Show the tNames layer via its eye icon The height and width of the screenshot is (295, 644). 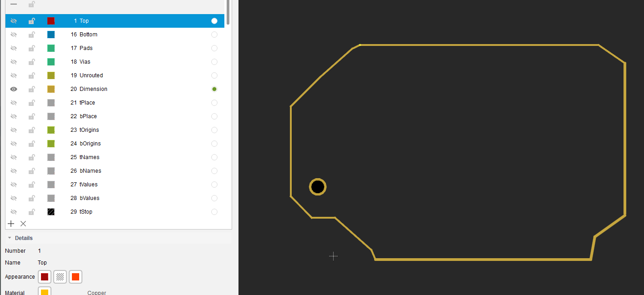(14, 157)
